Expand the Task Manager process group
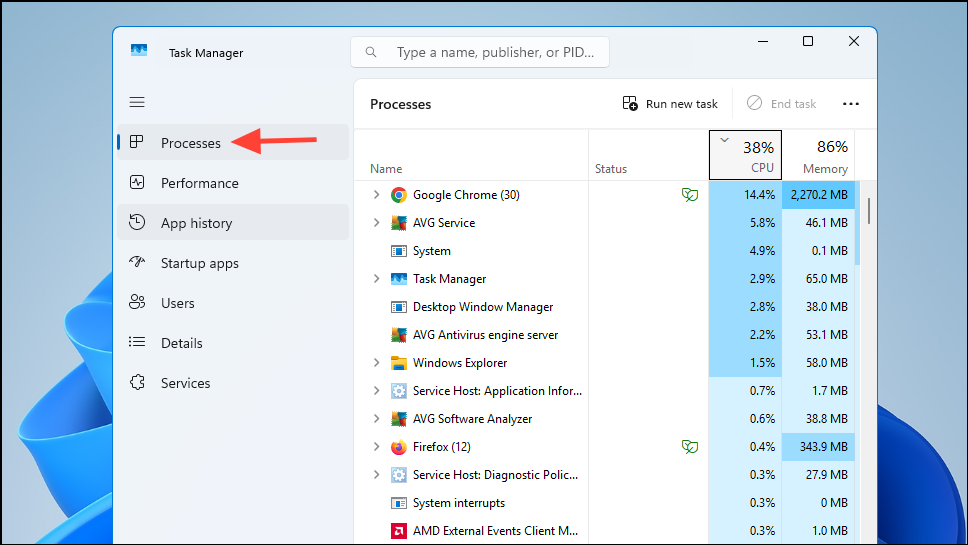Image resolution: width=968 pixels, height=545 pixels. tap(376, 278)
